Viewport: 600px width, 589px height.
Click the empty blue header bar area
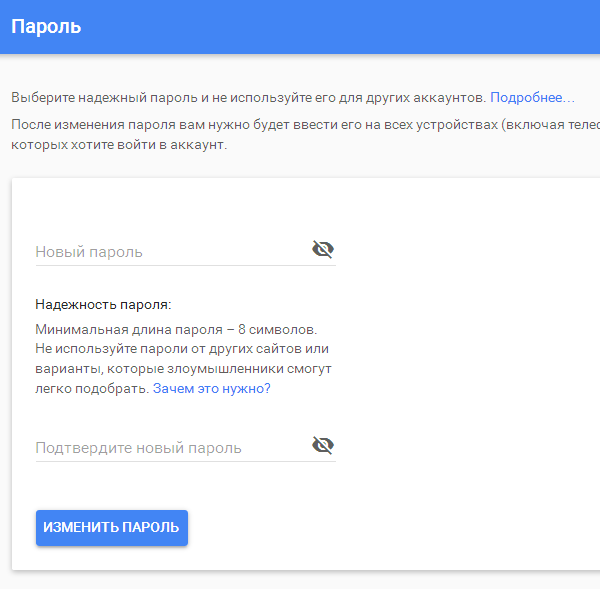[x=344, y=27]
